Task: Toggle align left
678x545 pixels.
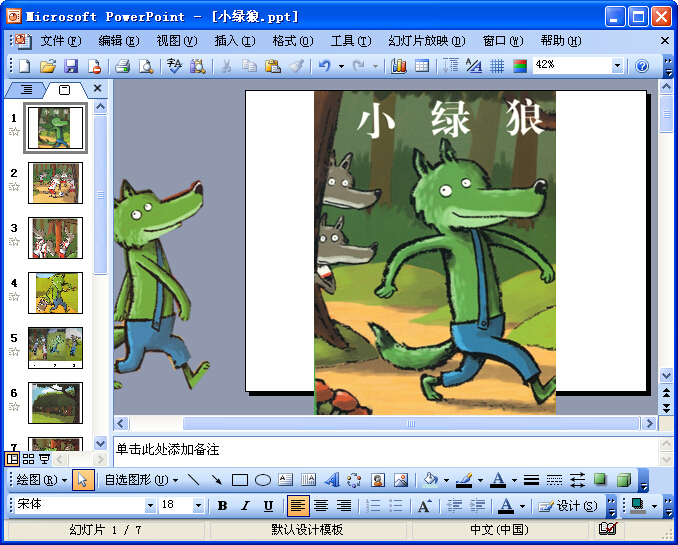Action: [x=298, y=506]
